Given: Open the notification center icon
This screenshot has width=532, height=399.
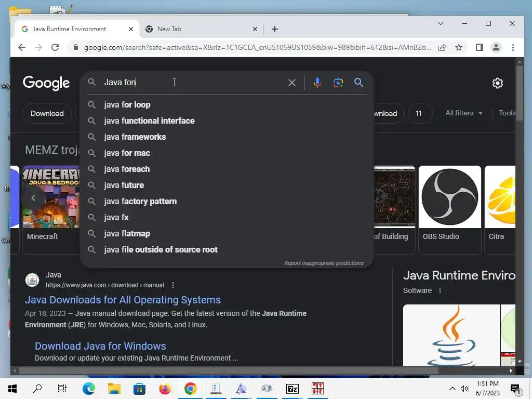Looking at the screenshot, I should 515,389.
